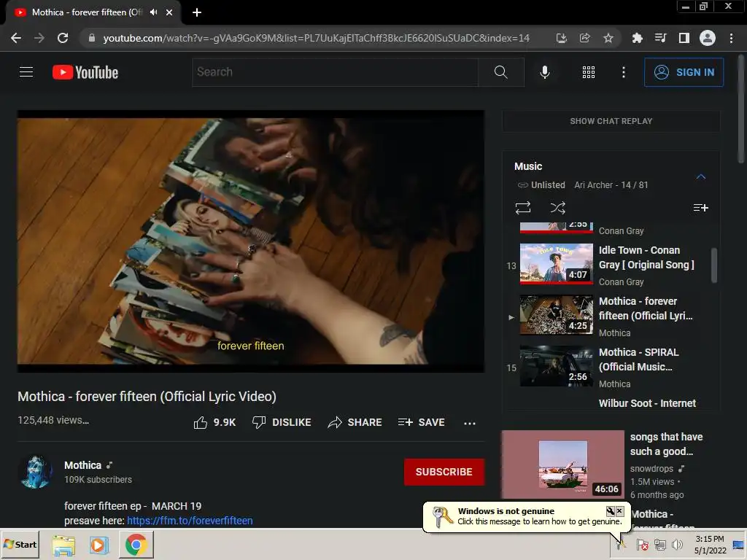Close the Mothica YouTube tab

pos(169,12)
